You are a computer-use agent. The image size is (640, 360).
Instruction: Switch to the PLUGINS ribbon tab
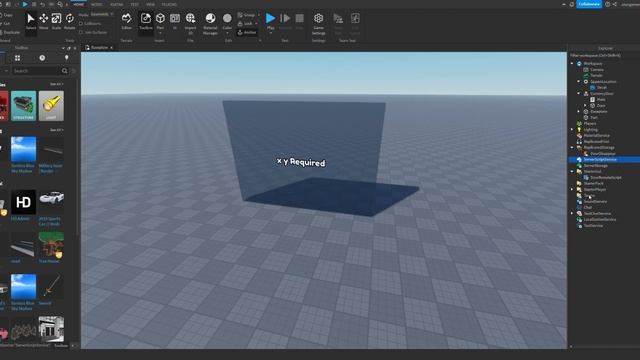tap(169, 4)
